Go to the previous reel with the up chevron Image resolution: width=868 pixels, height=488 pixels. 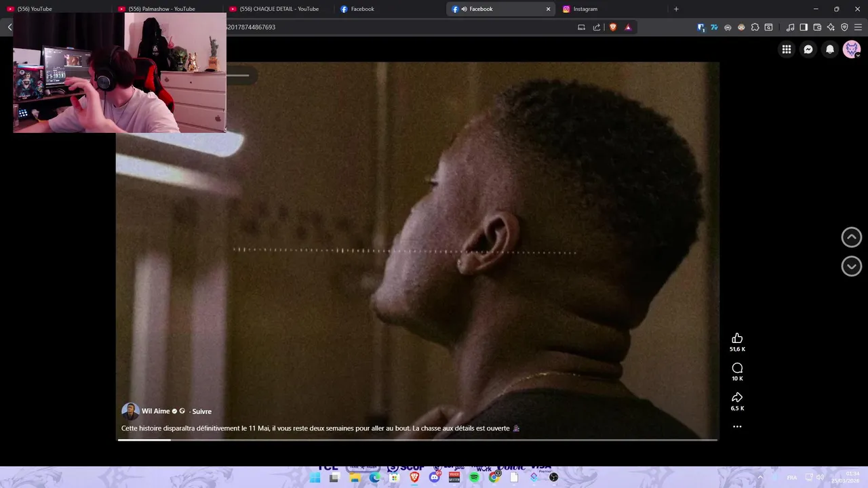click(x=852, y=237)
